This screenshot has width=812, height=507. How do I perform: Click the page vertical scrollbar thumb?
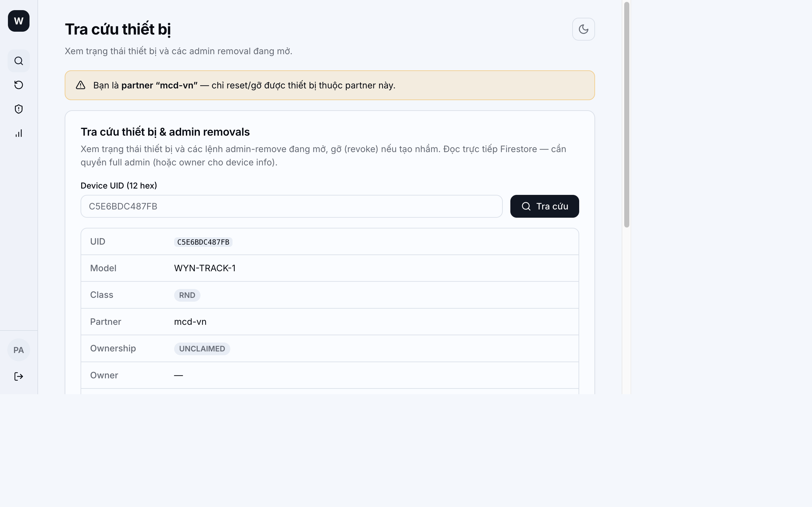click(x=626, y=115)
